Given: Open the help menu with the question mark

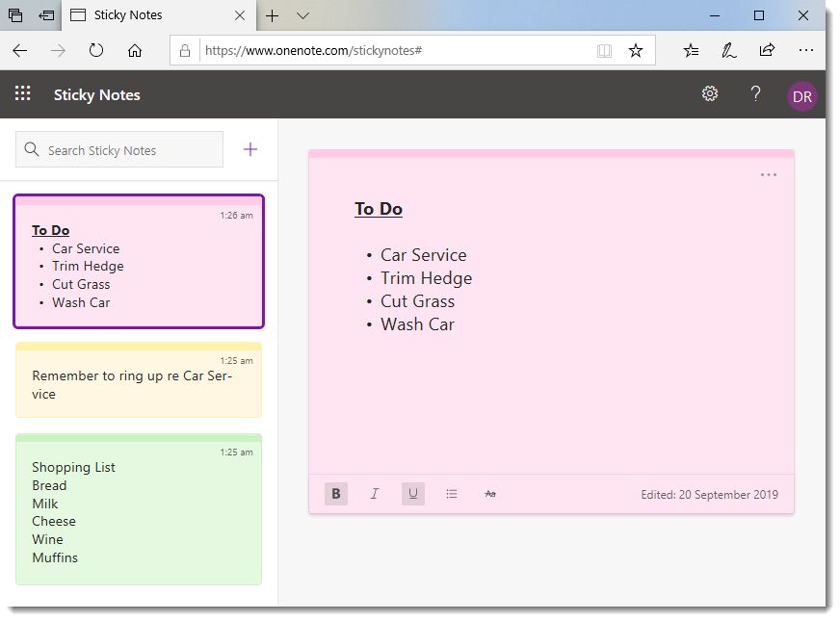Looking at the screenshot, I should coord(755,93).
